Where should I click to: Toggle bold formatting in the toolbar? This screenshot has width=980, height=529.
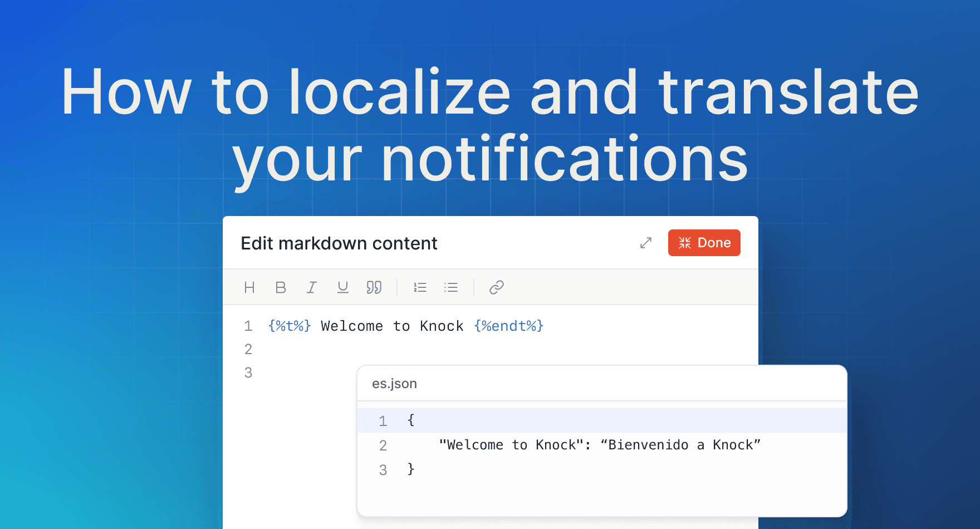[281, 287]
